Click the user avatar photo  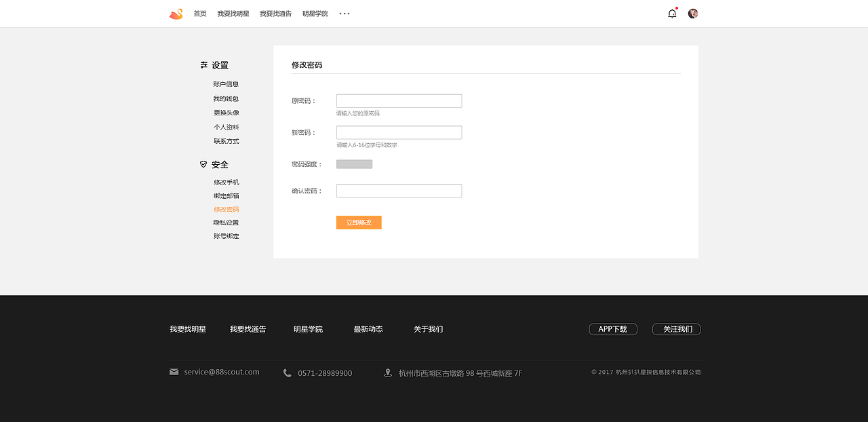(x=692, y=13)
